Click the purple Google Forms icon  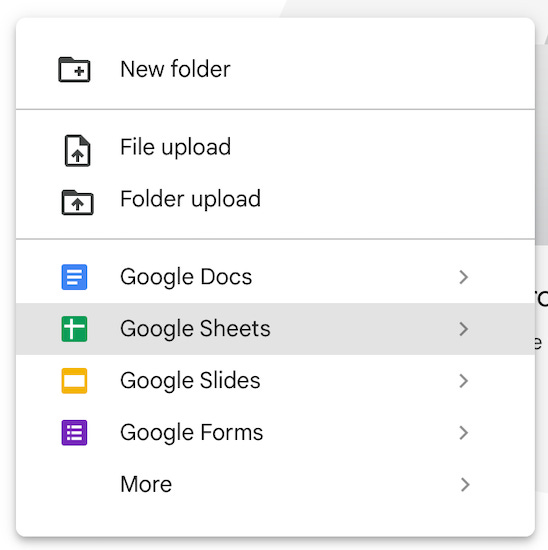point(74,432)
